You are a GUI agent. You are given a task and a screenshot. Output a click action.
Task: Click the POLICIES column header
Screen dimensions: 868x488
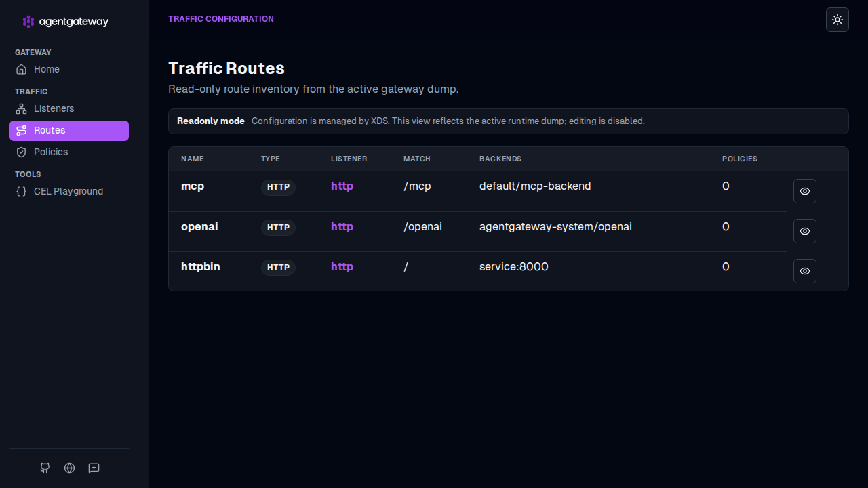point(740,159)
